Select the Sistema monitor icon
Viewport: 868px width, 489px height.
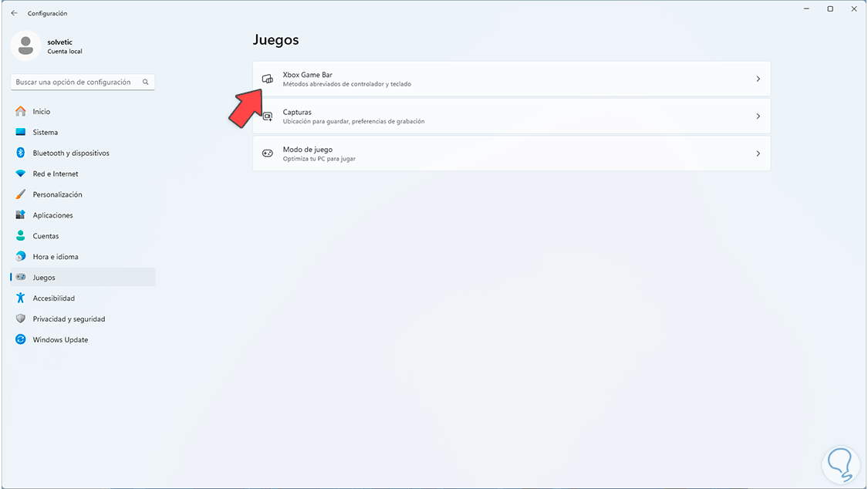coord(21,133)
